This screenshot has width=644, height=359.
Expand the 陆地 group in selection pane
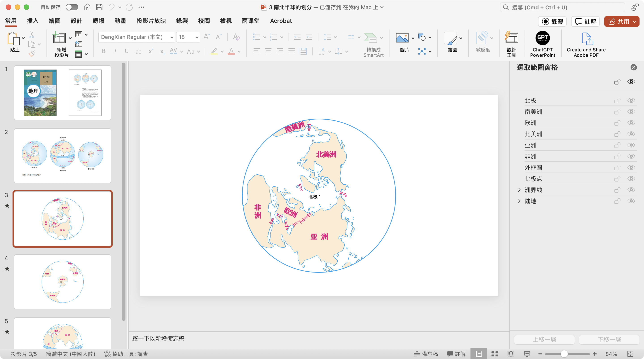pyautogui.click(x=519, y=201)
